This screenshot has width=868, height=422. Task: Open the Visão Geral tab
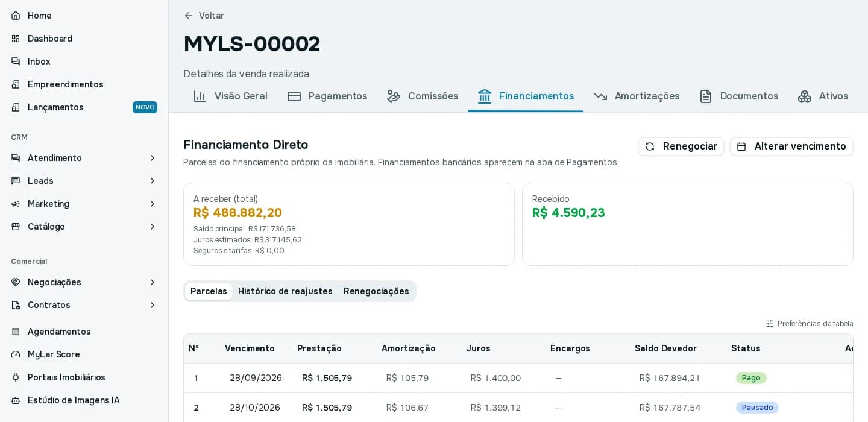point(230,96)
